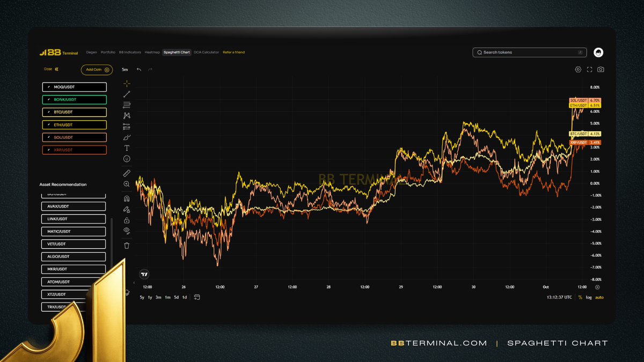Select the green BONK/USDT color-coded pair
Viewport: 644px width, 362px height.
[x=74, y=99]
